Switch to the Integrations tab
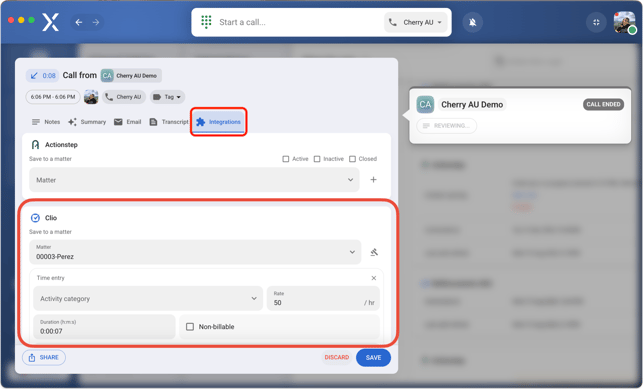 [x=218, y=122]
